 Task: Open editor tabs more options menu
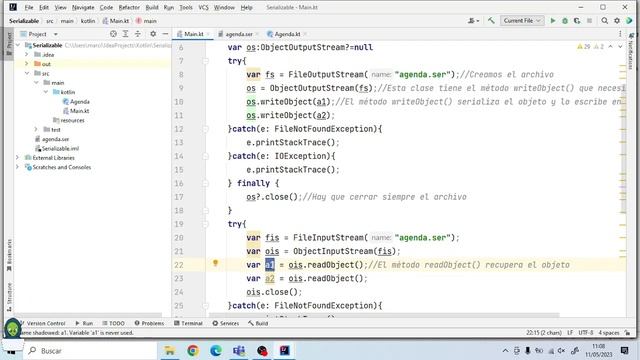(x=620, y=34)
